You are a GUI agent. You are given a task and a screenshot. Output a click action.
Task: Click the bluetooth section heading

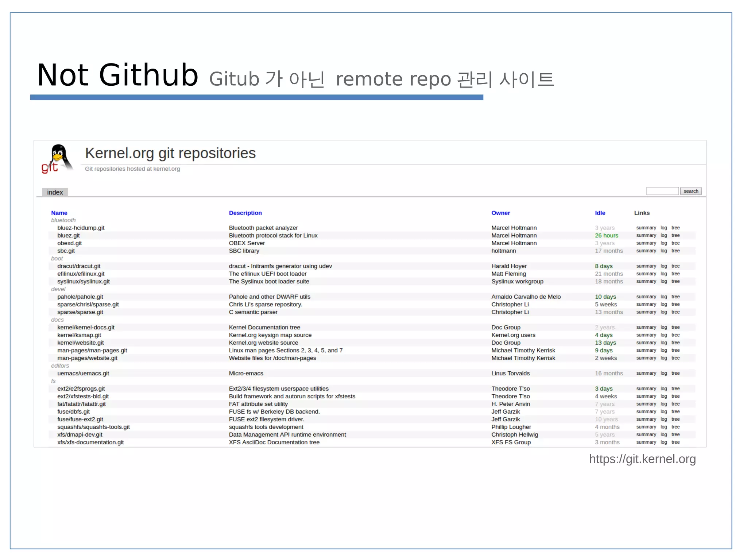coord(63,220)
